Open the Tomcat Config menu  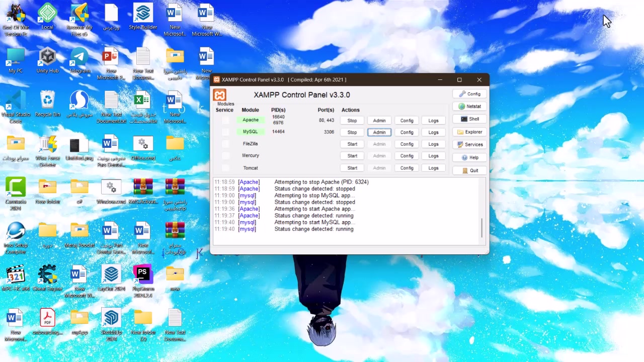[x=407, y=168]
